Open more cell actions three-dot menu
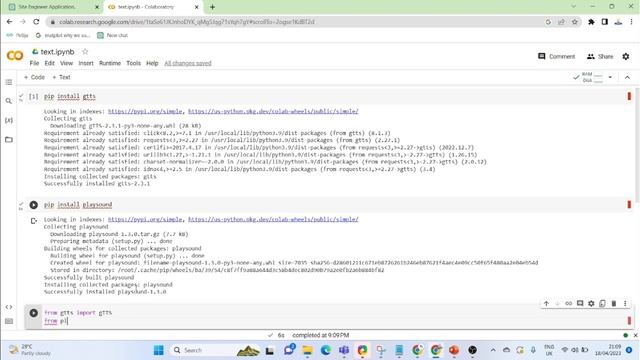This screenshot has width=640, height=360. pyautogui.click(x=625, y=304)
